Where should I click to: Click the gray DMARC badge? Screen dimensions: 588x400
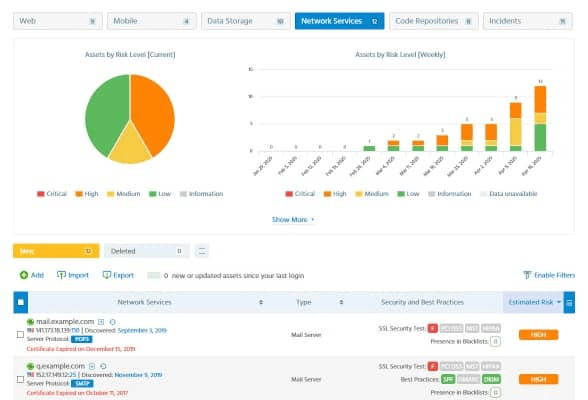click(468, 379)
